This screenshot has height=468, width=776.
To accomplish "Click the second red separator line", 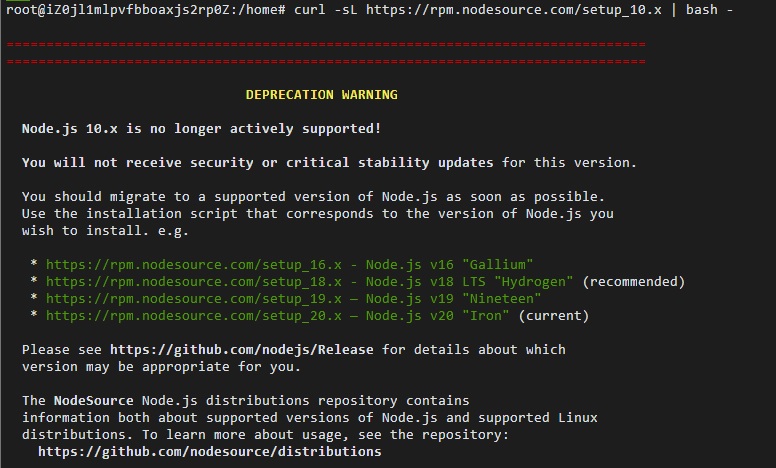I will 326,62.
